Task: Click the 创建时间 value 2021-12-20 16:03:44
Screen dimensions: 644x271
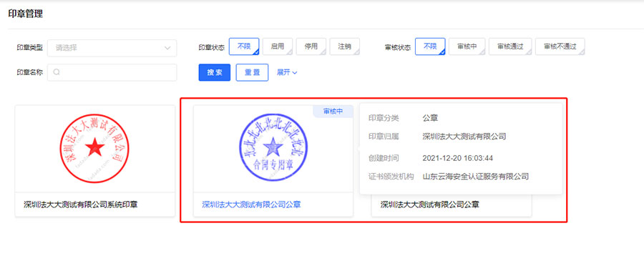Action: (x=457, y=158)
